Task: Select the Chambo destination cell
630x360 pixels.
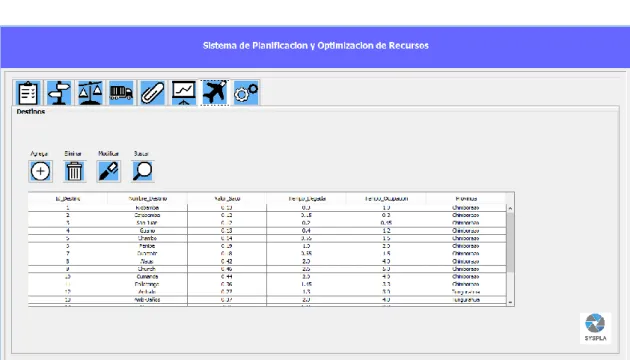Action: point(147,238)
